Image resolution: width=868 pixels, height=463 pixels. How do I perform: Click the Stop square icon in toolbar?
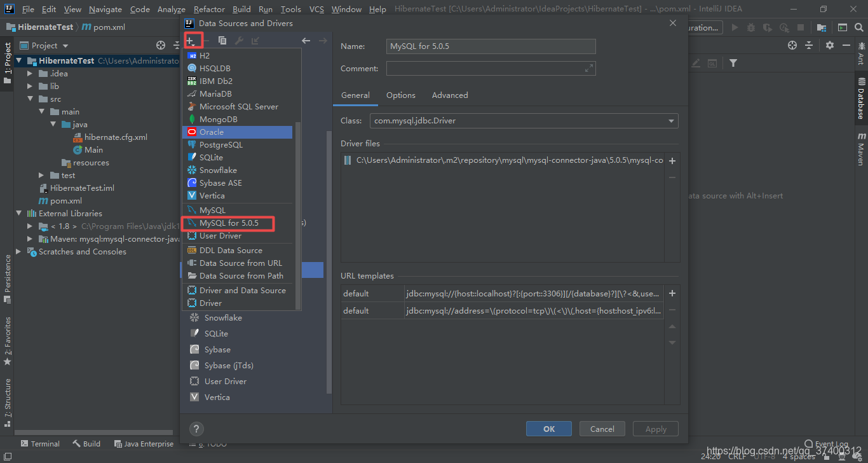801,27
